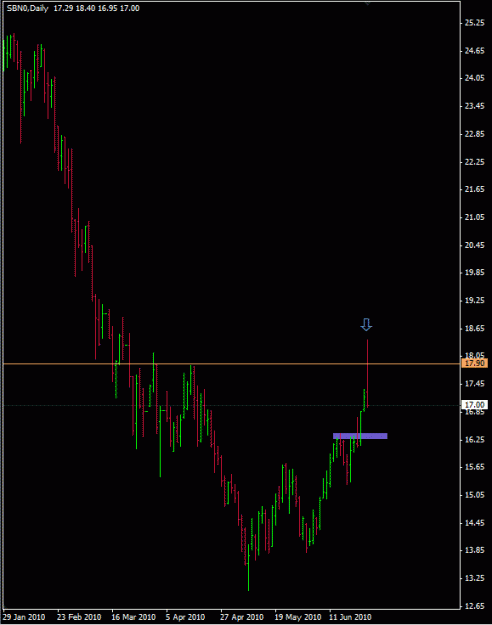Viewport: 492px width, 625px height.
Task: Click the 16 Mar 2010 date label
Action: [134, 617]
